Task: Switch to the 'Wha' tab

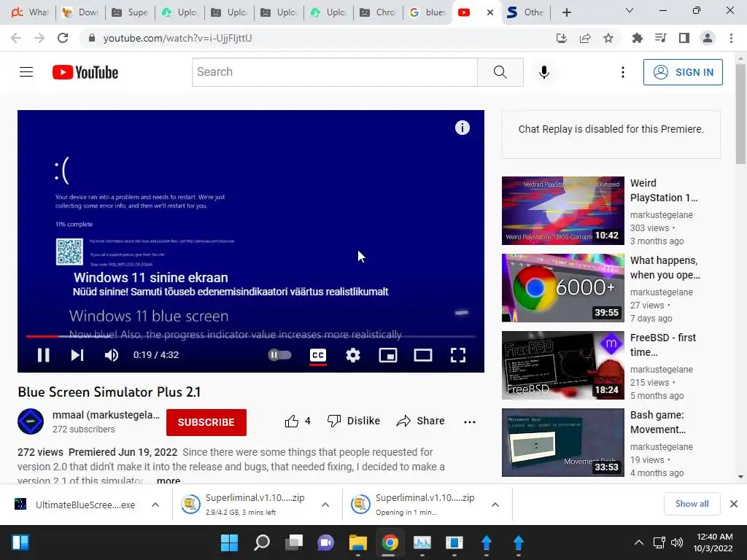Action: pos(31,12)
